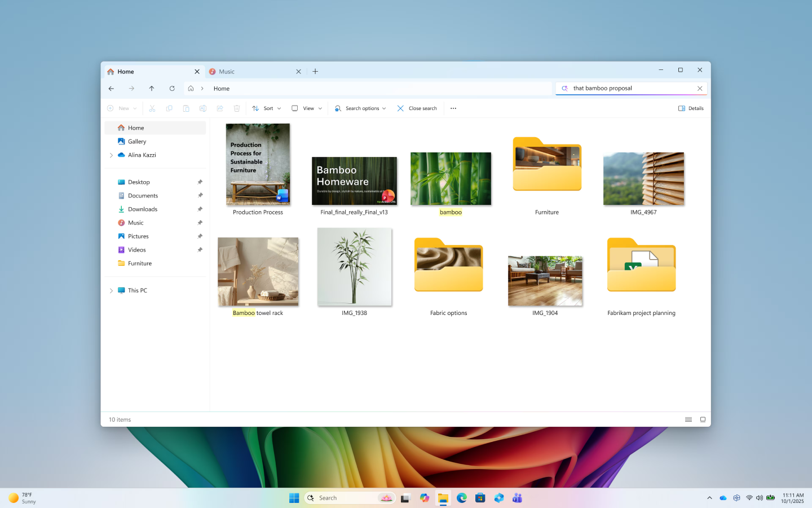Expand the Alina Kazzi OneDrive node
The height and width of the screenshot is (508, 812).
coord(111,155)
